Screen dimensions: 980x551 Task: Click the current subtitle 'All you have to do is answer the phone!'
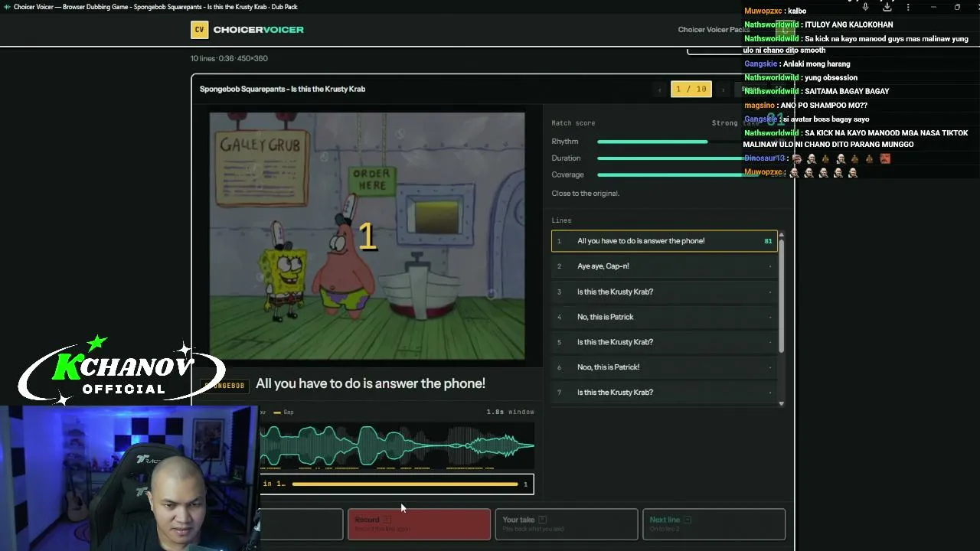tap(371, 383)
